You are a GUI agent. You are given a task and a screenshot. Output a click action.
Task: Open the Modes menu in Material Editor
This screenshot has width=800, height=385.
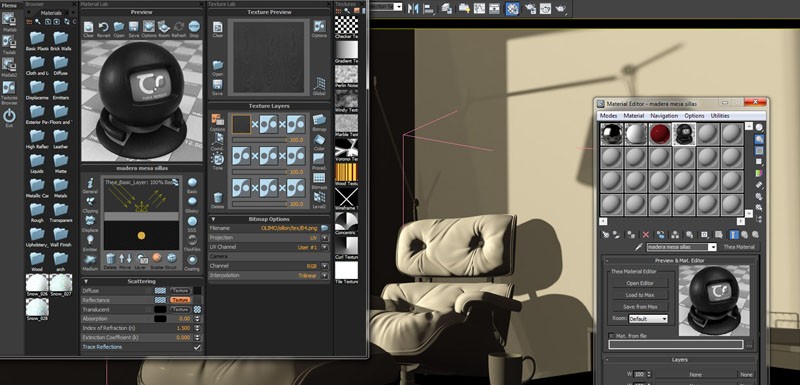coord(608,116)
